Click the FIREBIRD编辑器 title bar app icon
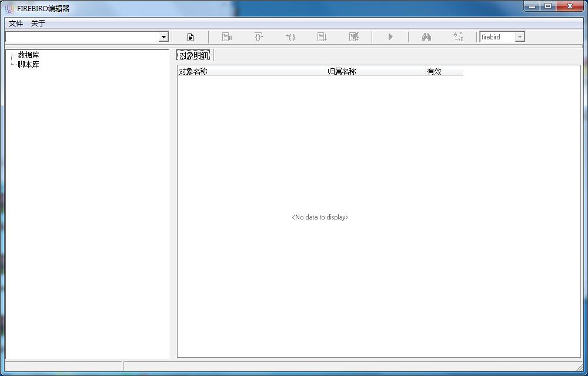Image resolution: width=588 pixels, height=376 pixels. tap(9, 8)
